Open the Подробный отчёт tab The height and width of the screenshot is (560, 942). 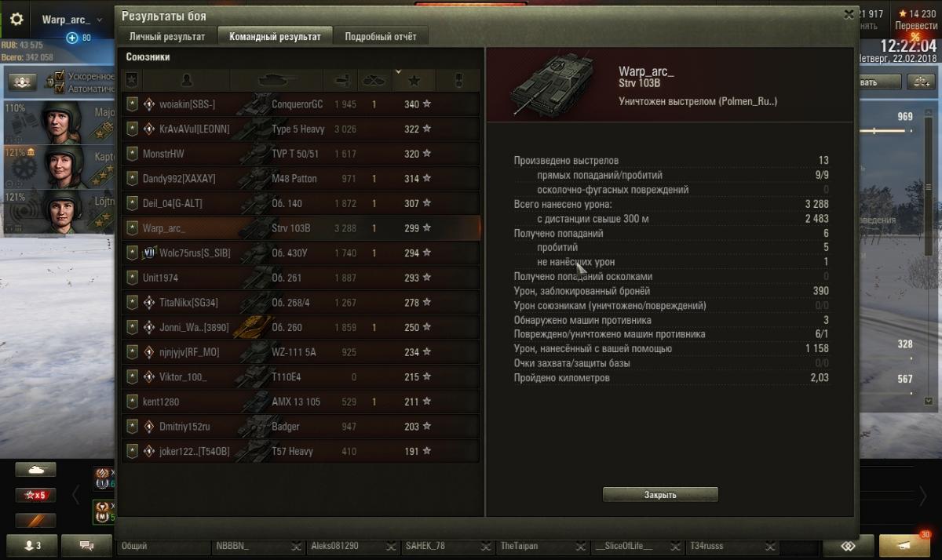point(381,37)
